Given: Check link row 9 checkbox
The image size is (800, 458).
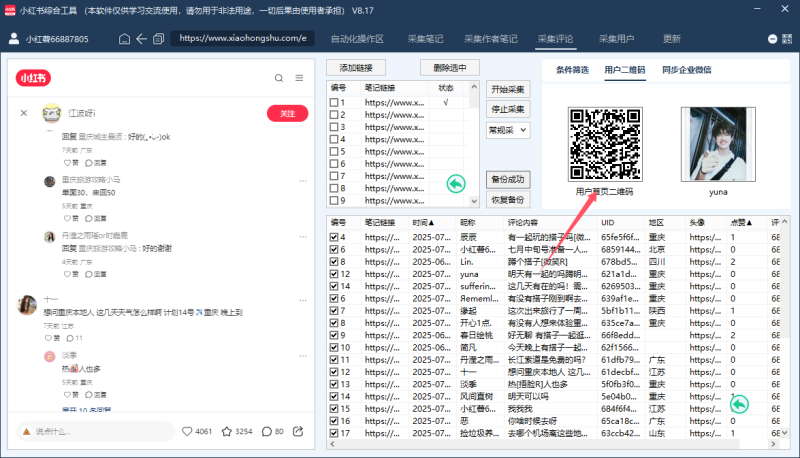Looking at the screenshot, I should tap(334, 200).
